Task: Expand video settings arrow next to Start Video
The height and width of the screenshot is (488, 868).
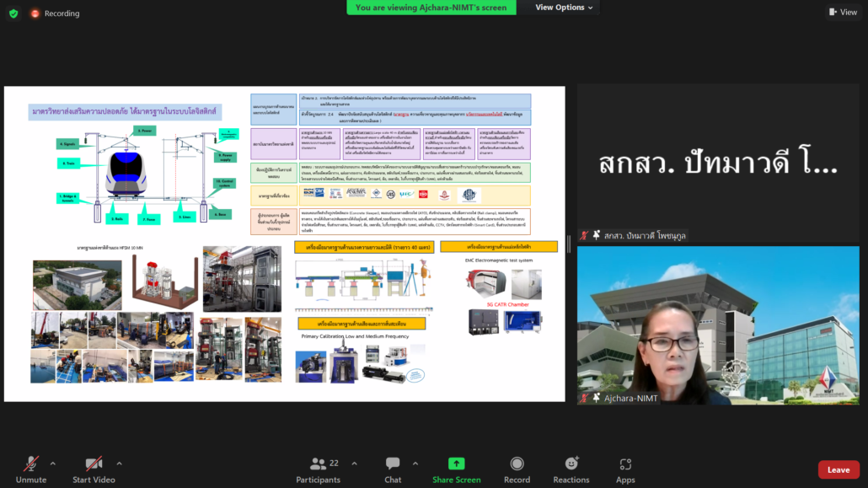Action: pyautogui.click(x=119, y=464)
